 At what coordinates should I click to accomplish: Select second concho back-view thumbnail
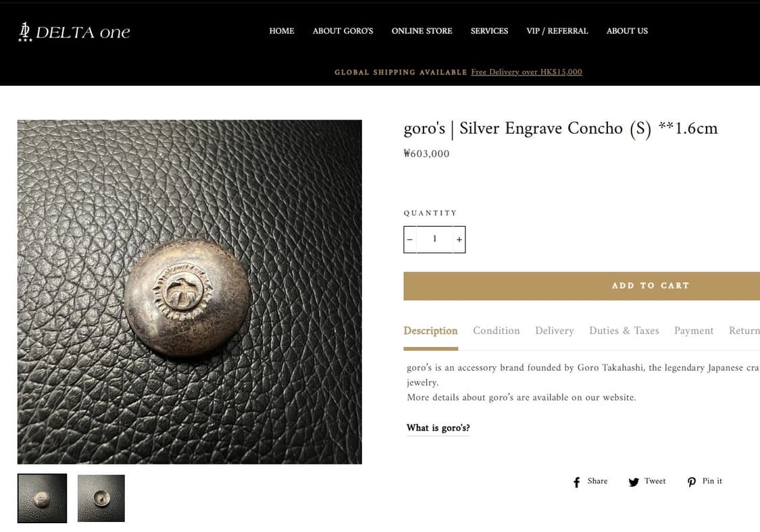click(101, 498)
